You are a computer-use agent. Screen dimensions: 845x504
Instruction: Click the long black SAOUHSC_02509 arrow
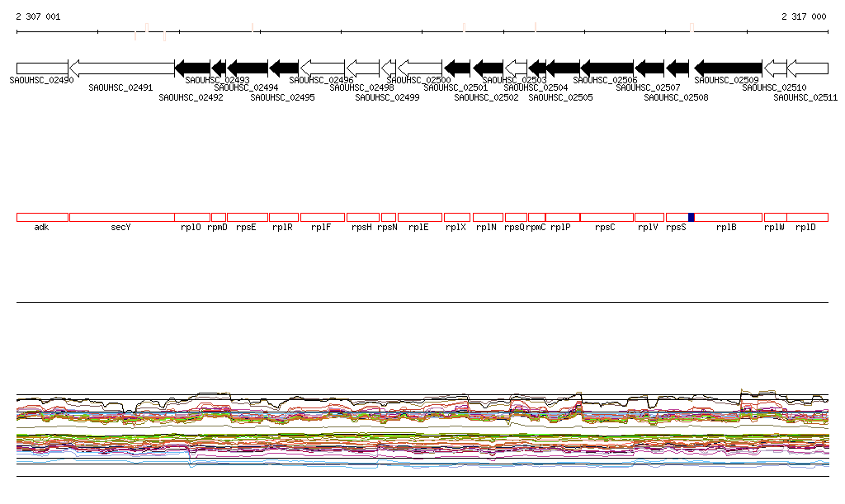point(729,68)
